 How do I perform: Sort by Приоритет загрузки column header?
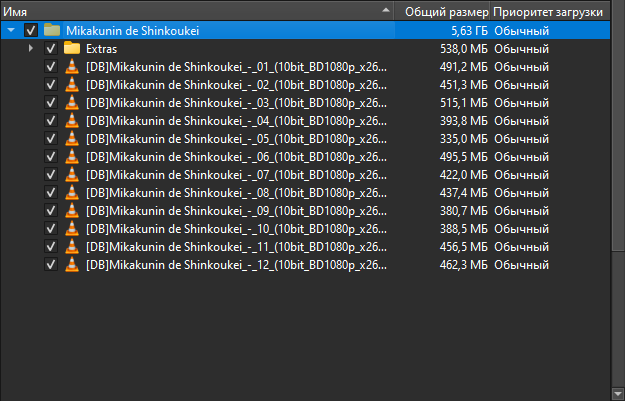point(548,12)
